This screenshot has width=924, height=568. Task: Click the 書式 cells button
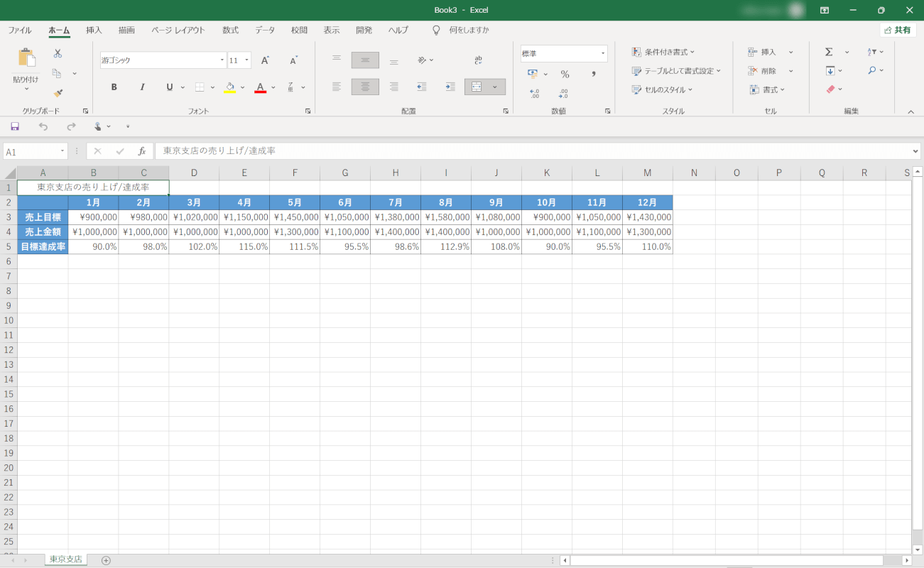click(x=768, y=89)
